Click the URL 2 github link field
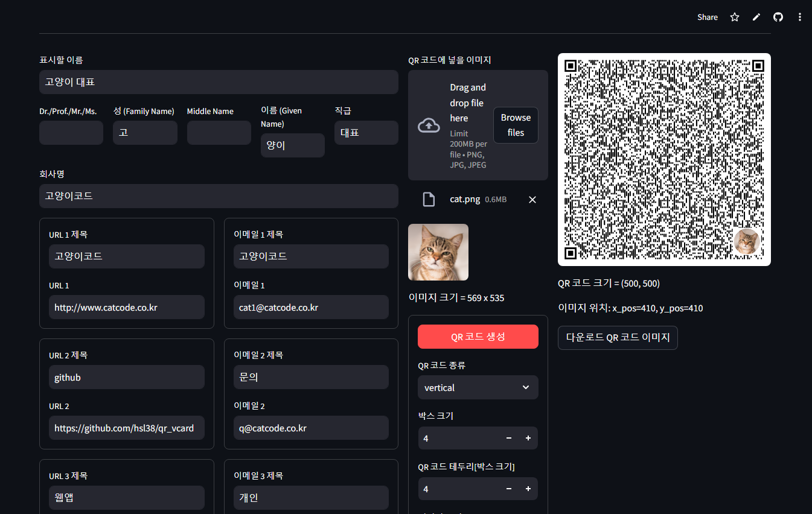Viewport: 812px width, 514px height. pos(127,428)
